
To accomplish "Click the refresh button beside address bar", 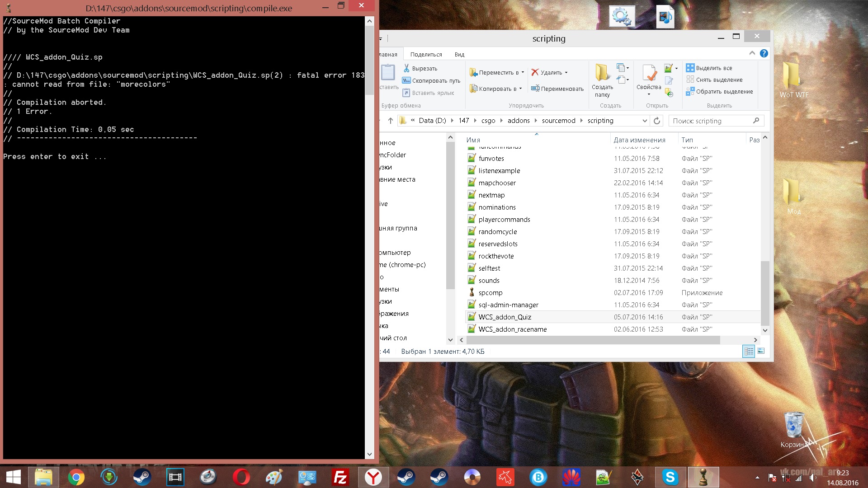I will point(657,121).
